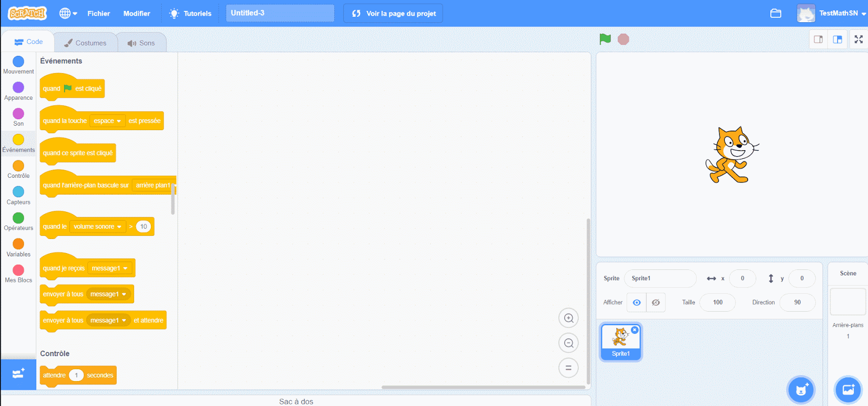
Task: Open message1 dropdown in envoyer et attendre block
Action: [x=108, y=320]
